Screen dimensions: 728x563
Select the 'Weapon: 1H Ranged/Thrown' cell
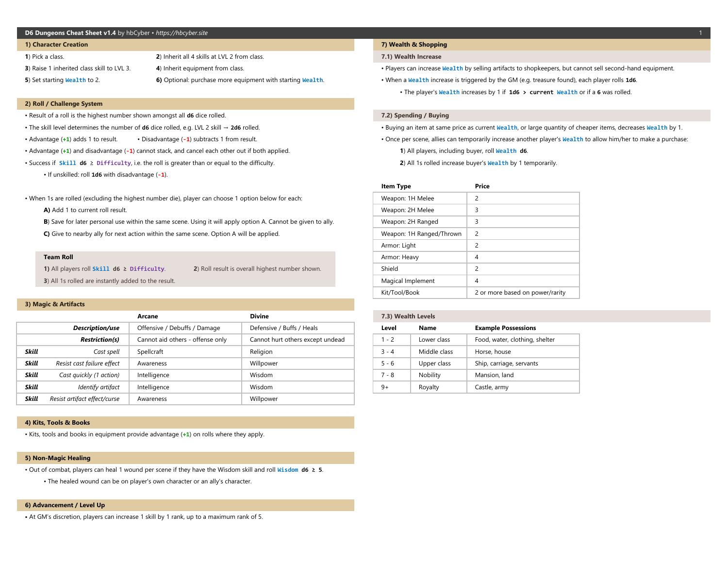(420, 234)
